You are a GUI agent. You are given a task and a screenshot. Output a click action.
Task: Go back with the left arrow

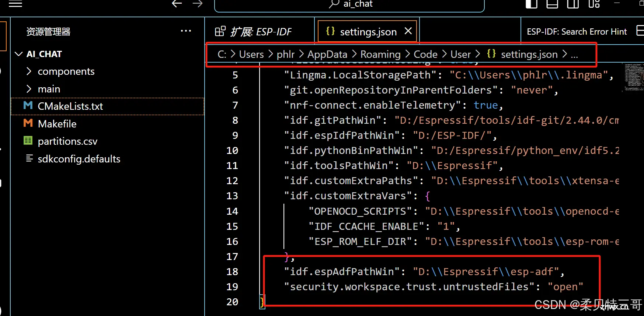click(177, 4)
